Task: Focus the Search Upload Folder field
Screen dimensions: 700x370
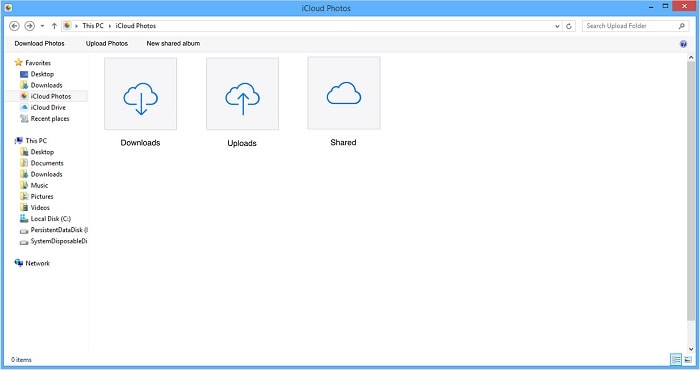Action: (x=636, y=26)
